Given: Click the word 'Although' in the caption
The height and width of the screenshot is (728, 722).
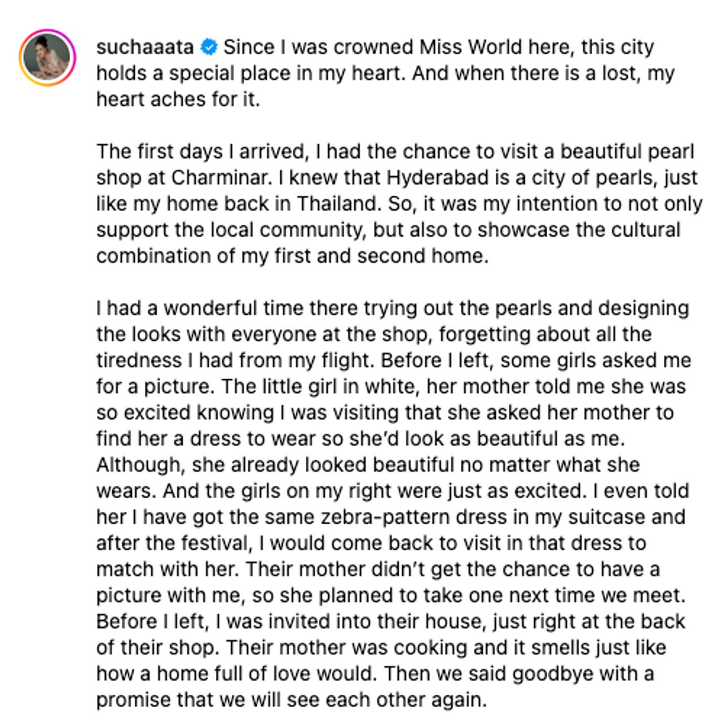Looking at the screenshot, I should (140, 464).
